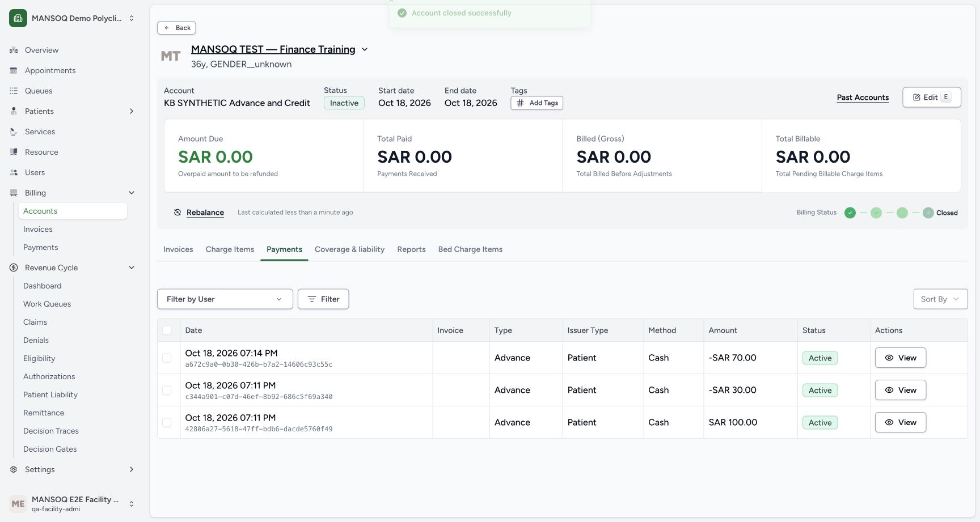980x522 pixels.
Task: Switch to Coverage & liability tab
Action: click(x=349, y=249)
